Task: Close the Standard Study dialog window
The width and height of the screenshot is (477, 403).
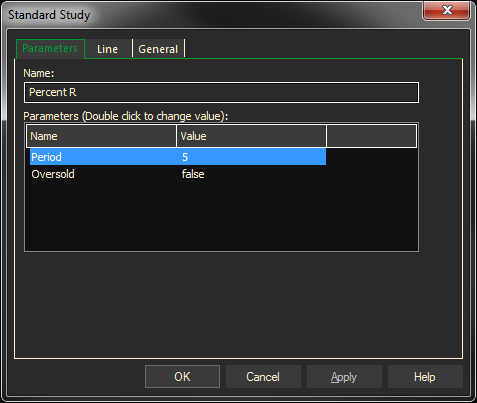Action: coord(447,11)
